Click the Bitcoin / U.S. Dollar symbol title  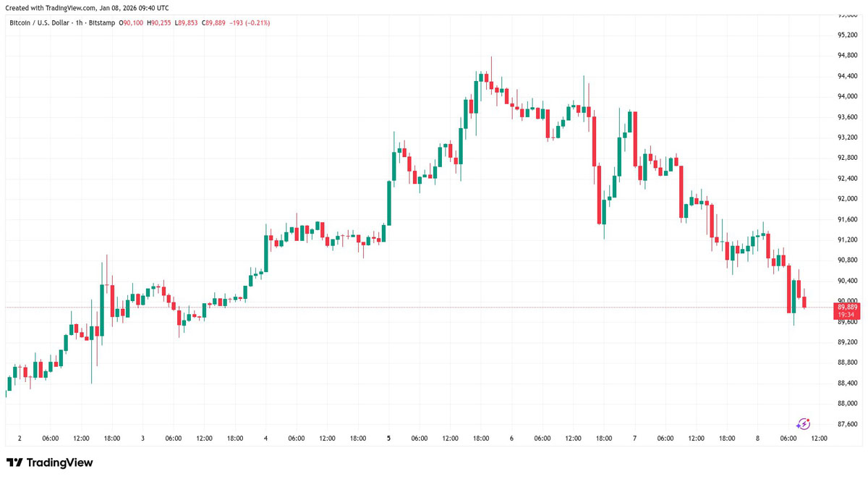click(61, 23)
